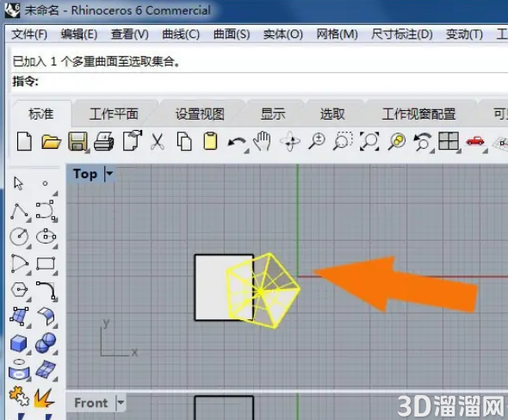Image resolution: width=508 pixels, height=420 pixels.
Task: Click the Join puzzle piece icon
Action: pos(19,397)
